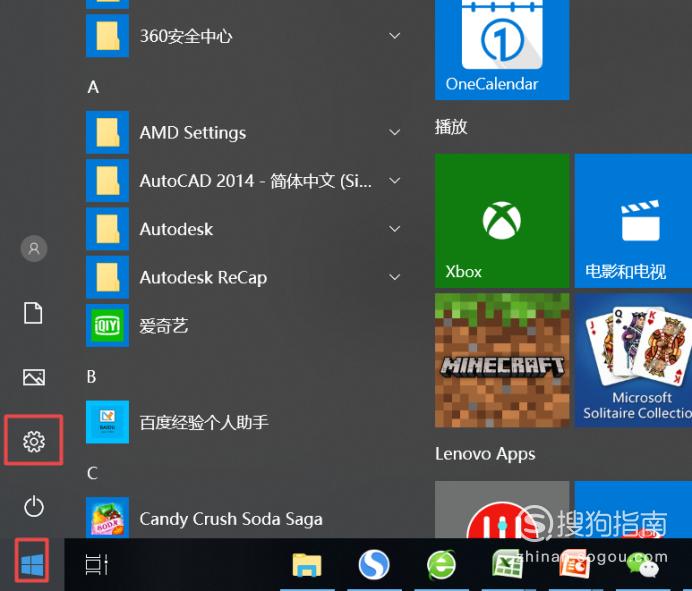The height and width of the screenshot is (591, 692).
Task: Open Excel from the taskbar
Action: pyautogui.click(x=508, y=565)
